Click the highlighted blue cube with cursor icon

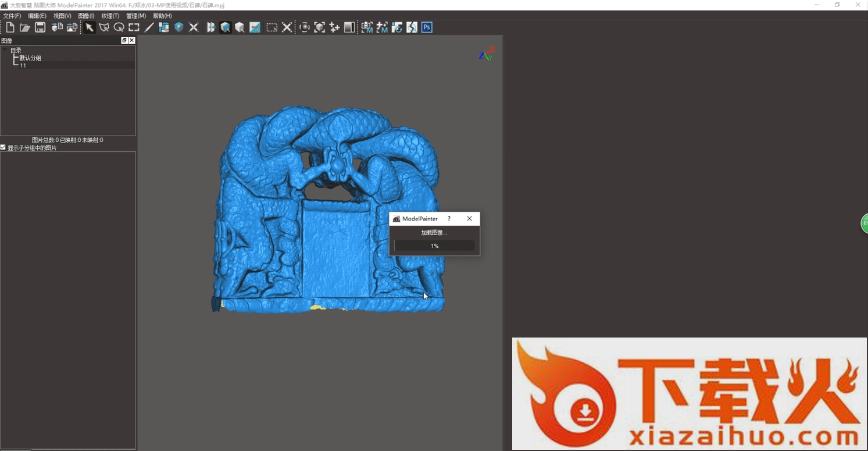(x=225, y=27)
